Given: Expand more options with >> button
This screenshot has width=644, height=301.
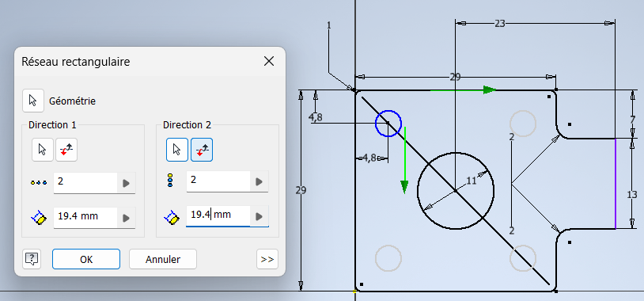Looking at the screenshot, I should pyautogui.click(x=267, y=259).
